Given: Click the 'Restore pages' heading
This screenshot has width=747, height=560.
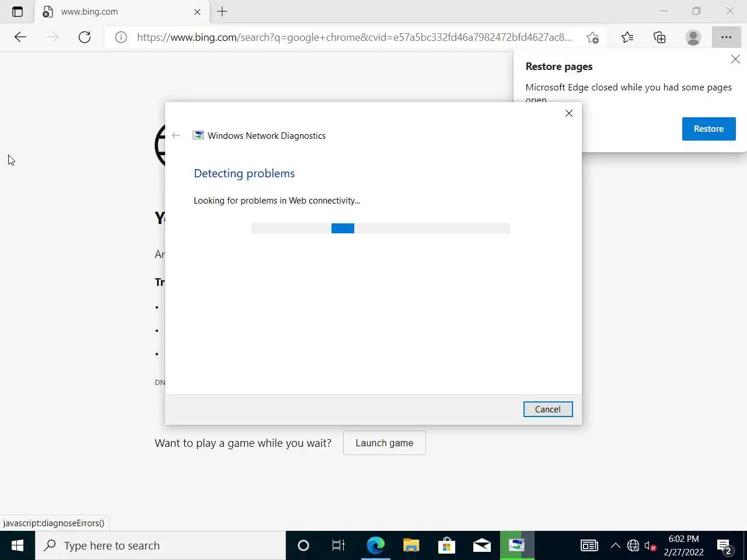Looking at the screenshot, I should (x=559, y=66).
